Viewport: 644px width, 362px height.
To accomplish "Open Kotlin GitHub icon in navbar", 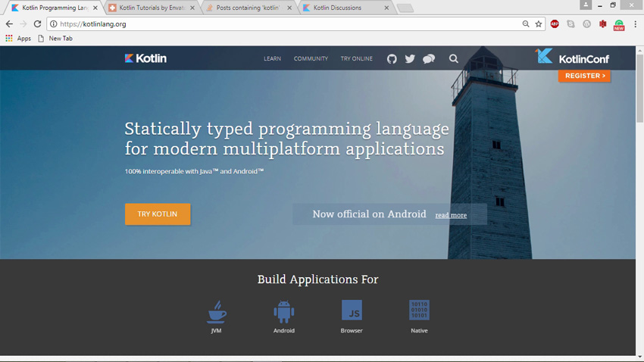I will pos(392,58).
